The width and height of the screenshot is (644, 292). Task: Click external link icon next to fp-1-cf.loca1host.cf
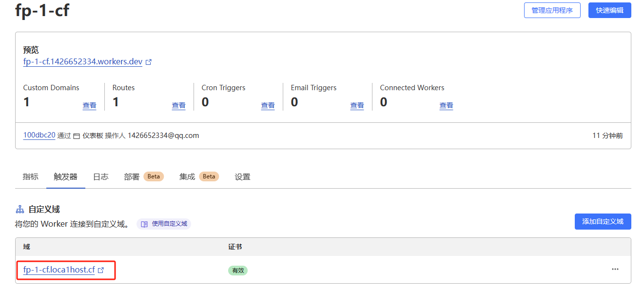coord(101,270)
